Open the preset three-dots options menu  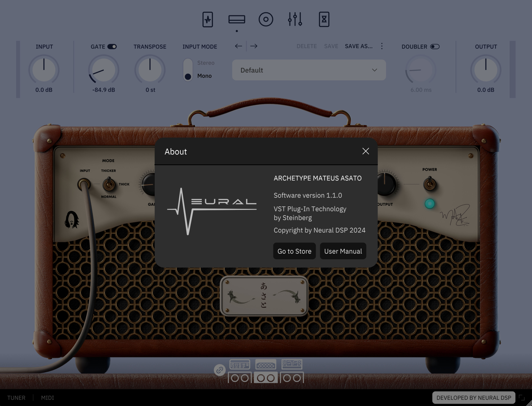tap(382, 46)
